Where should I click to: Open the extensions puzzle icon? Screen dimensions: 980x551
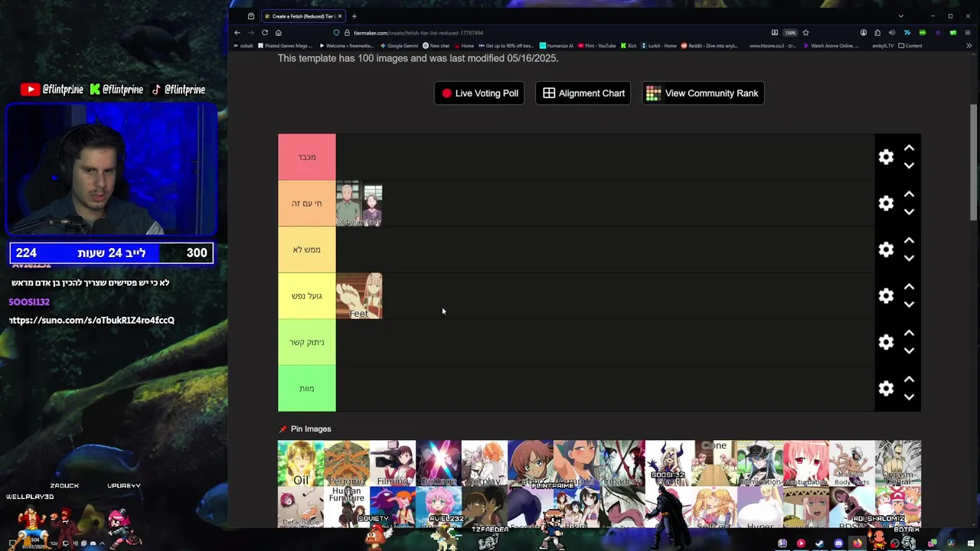click(x=877, y=33)
